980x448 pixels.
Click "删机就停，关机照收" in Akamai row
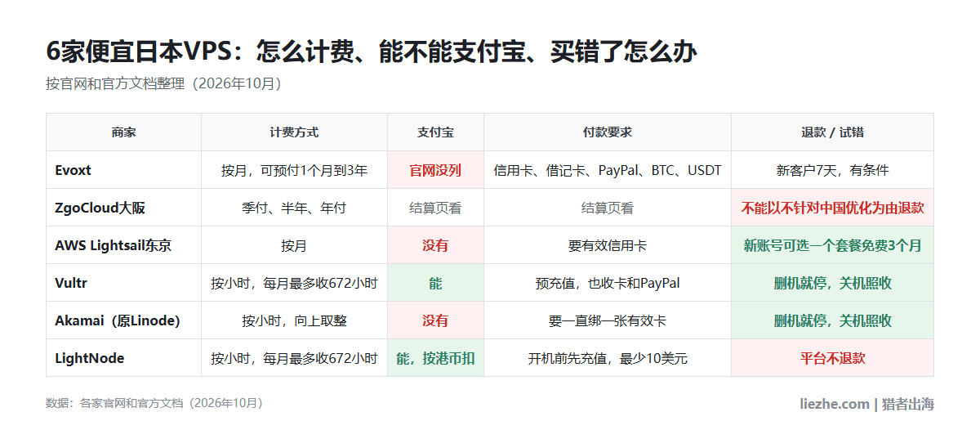click(832, 320)
